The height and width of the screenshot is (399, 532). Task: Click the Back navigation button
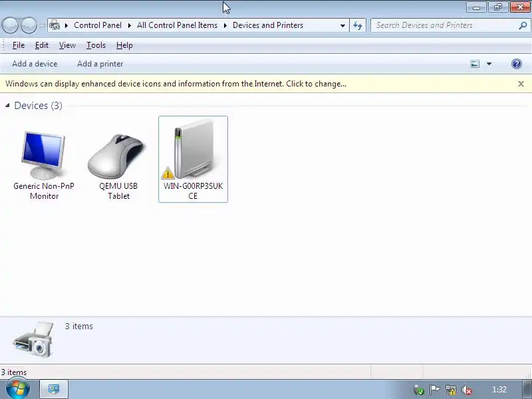[10, 25]
